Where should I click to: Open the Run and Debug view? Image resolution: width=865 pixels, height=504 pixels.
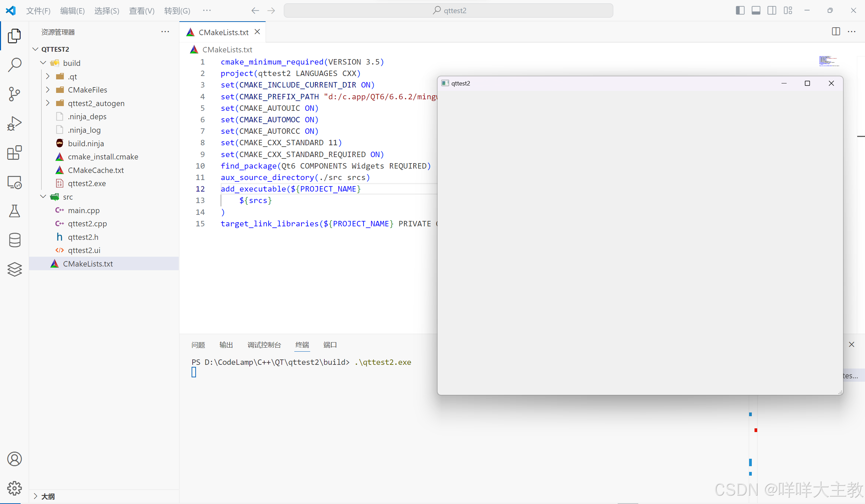(x=15, y=124)
